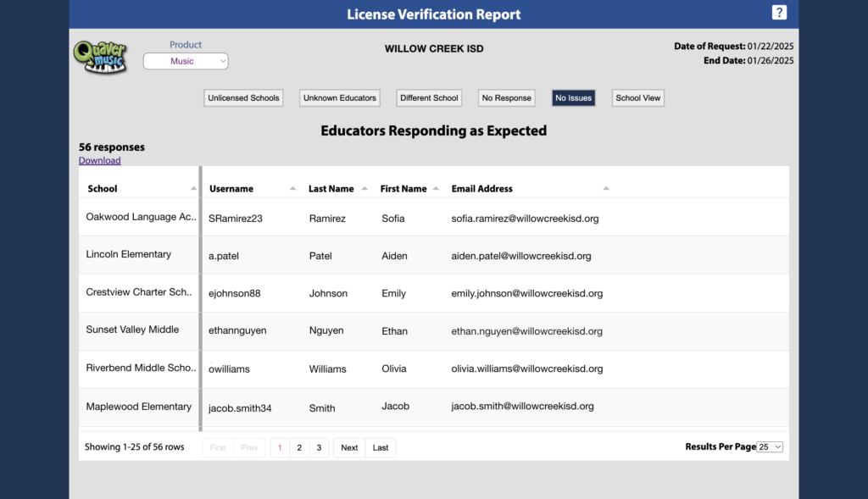Click last name Nguyen

(x=326, y=330)
